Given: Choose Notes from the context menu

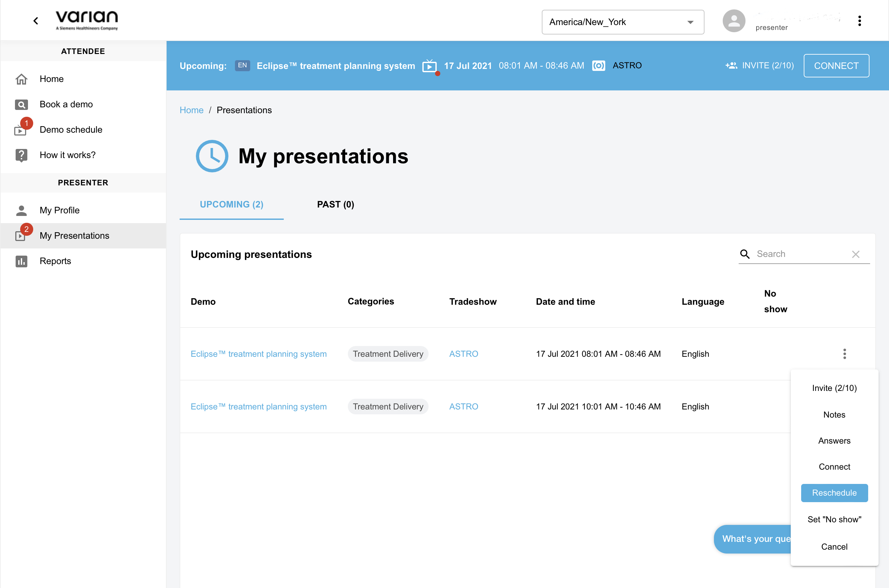Looking at the screenshot, I should [x=834, y=415].
